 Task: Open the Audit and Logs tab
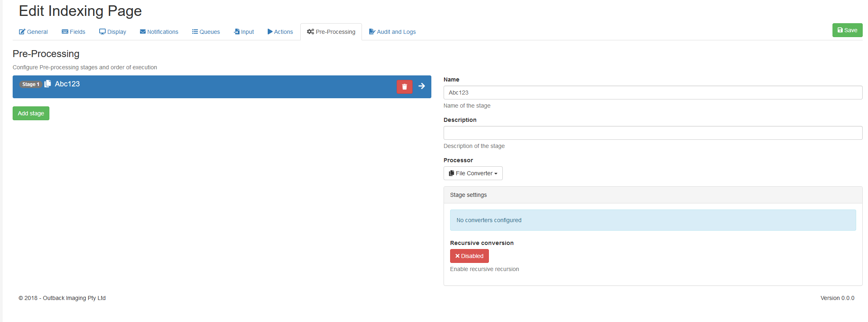coord(392,32)
